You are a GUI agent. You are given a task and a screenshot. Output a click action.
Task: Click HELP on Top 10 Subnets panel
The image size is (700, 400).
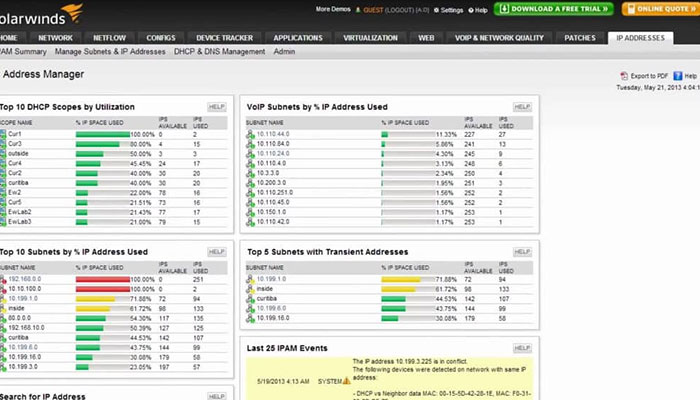click(x=217, y=252)
